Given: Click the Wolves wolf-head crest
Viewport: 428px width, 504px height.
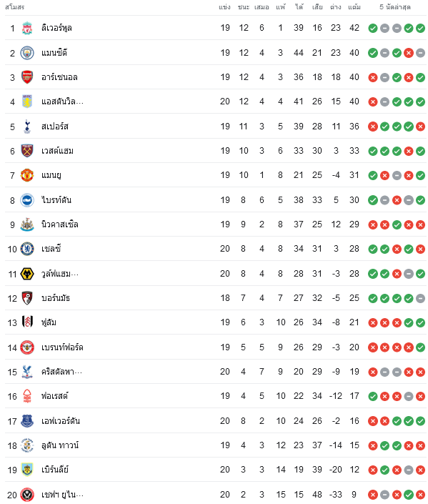Looking at the screenshot, I should (x=27, y=274).
